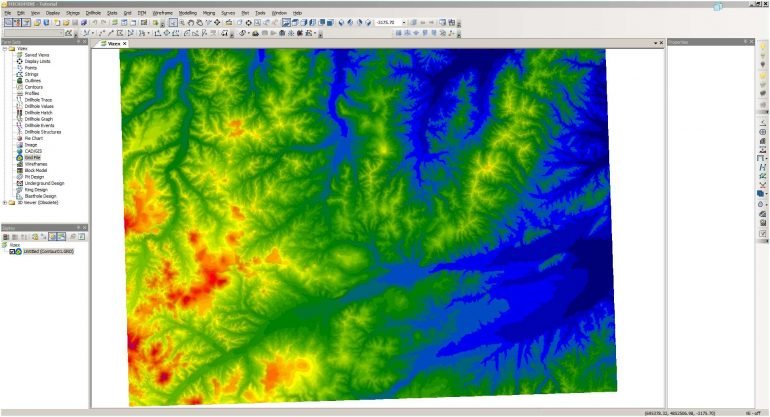
Task: Select the Drillhole Trace icon
Action: click(19, 100)
